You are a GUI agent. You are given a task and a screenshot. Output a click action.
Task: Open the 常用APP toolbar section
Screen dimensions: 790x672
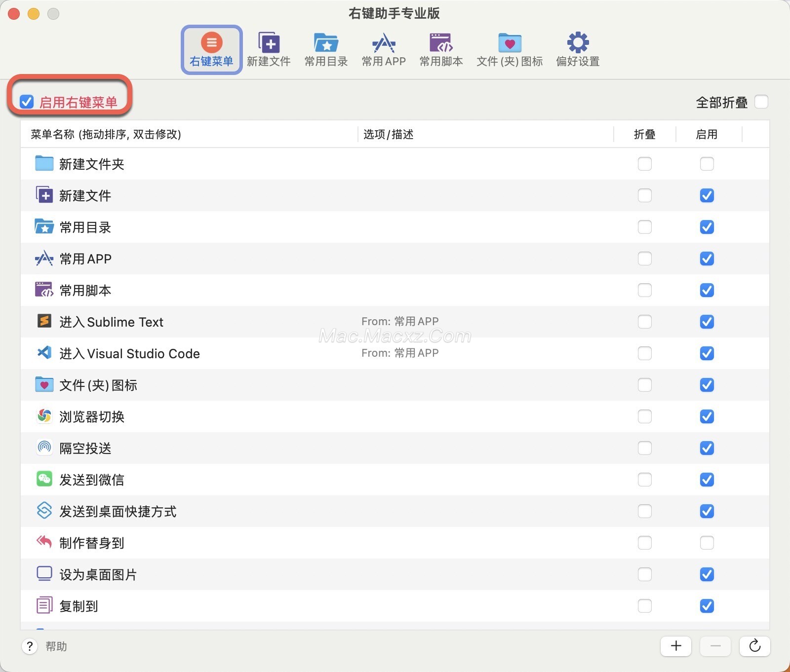[x=384, y=49]
